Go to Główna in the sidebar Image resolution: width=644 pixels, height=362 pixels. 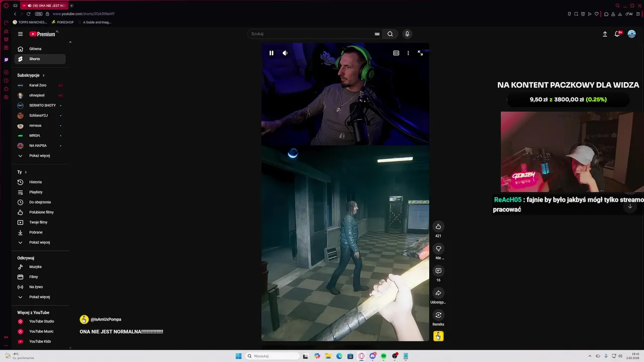click(40, 49)
